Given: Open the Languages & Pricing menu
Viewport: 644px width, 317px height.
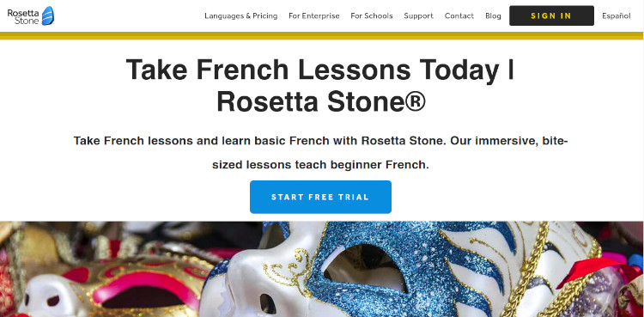Looking at the screenshot, I should 241,16.
